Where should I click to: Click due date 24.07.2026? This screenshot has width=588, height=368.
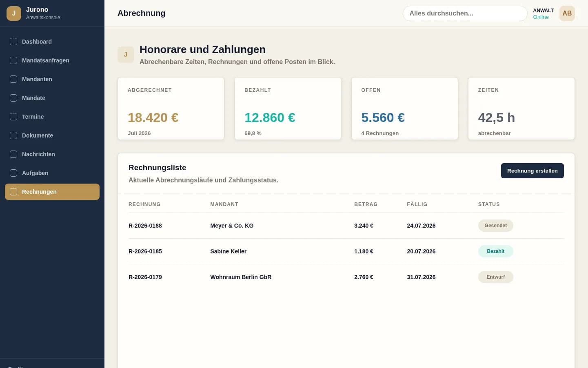[x=421, y=226]
